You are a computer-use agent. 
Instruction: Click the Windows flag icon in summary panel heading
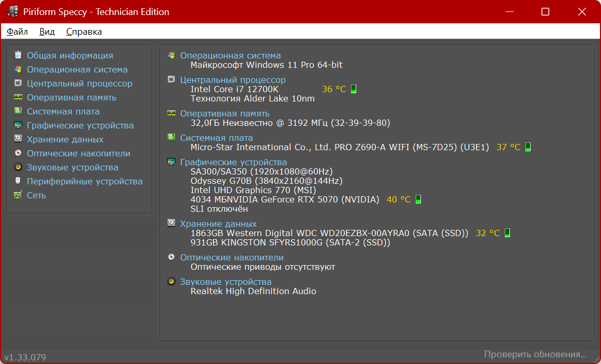point(171,55)
